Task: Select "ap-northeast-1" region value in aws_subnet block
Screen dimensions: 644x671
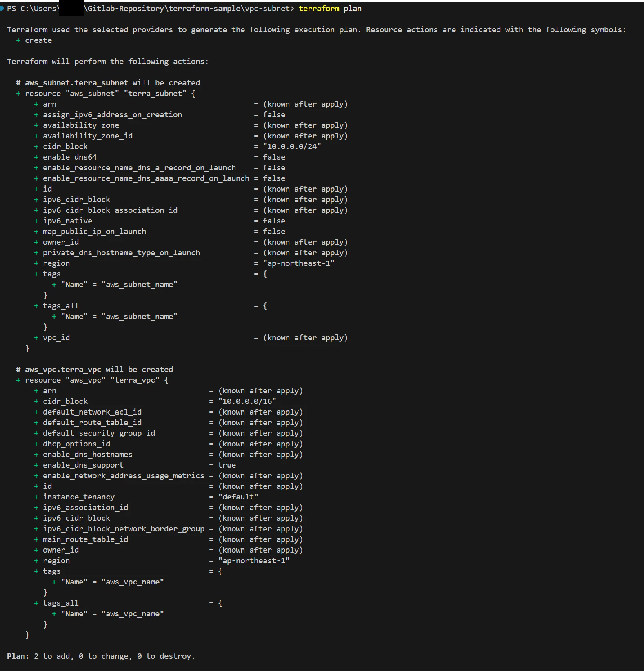Action: click(299, 263)
